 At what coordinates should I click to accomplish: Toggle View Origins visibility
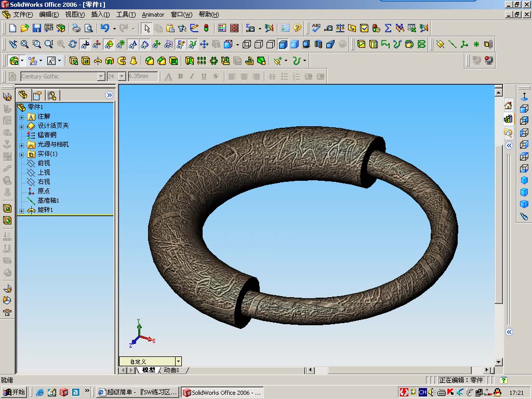97,44
